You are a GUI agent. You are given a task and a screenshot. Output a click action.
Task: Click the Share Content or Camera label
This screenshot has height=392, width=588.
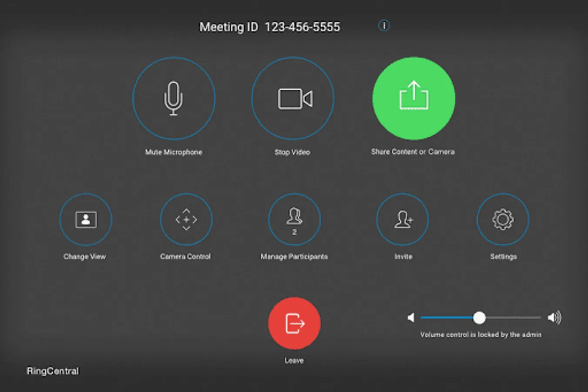click(413, 152)
